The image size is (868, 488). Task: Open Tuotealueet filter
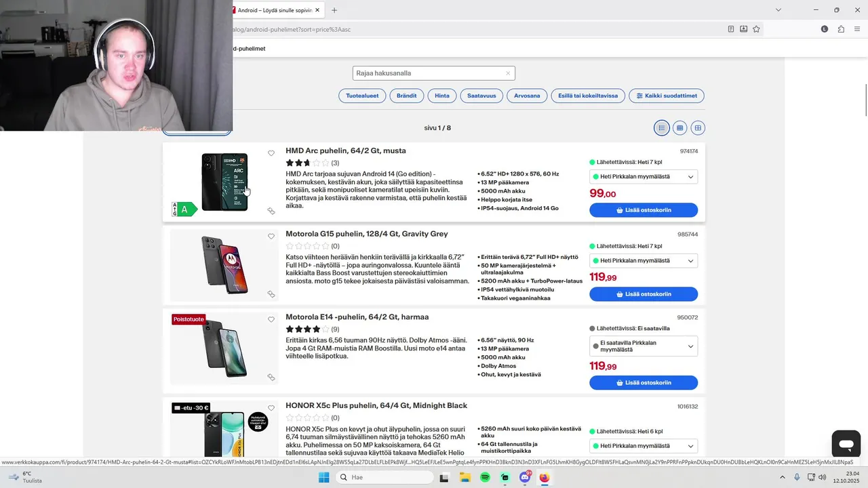pos(362,96)
